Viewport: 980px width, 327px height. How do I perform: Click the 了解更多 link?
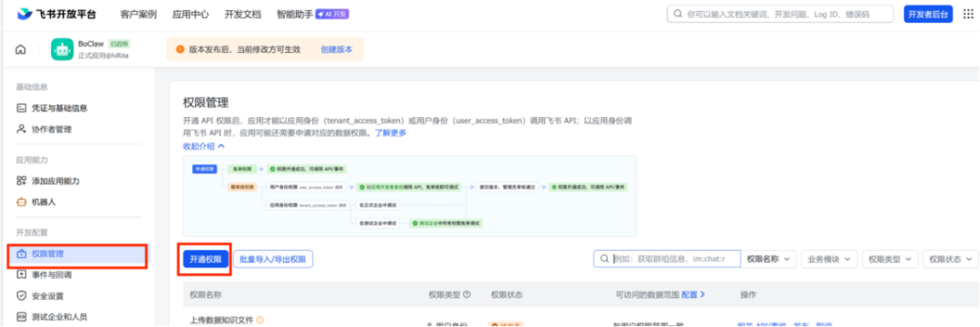390,133
